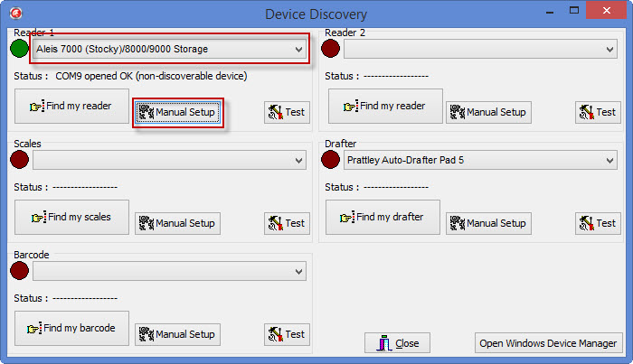The height and width of the screenshot is (364, 633).
Task: Click the Find my reader button for Reader 1
Action: [x=71, y=107]
